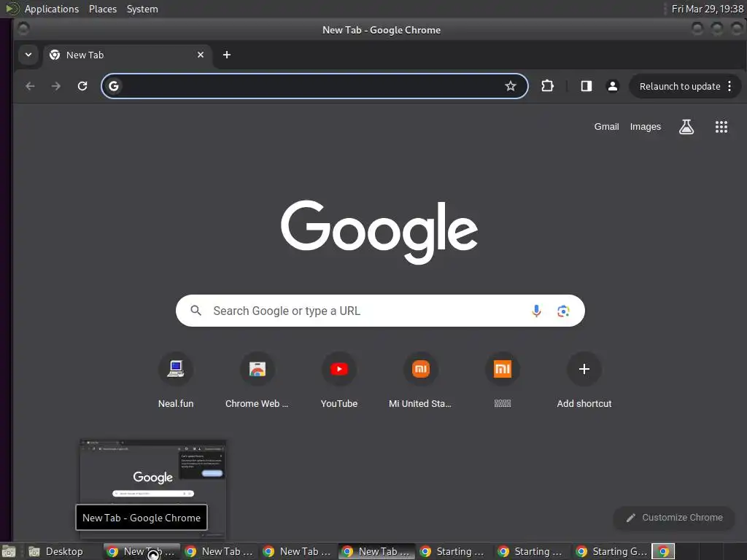The image size is (747, 560).
Task: Search by image with Google Lens icon
Action: [x=563, y=311]
